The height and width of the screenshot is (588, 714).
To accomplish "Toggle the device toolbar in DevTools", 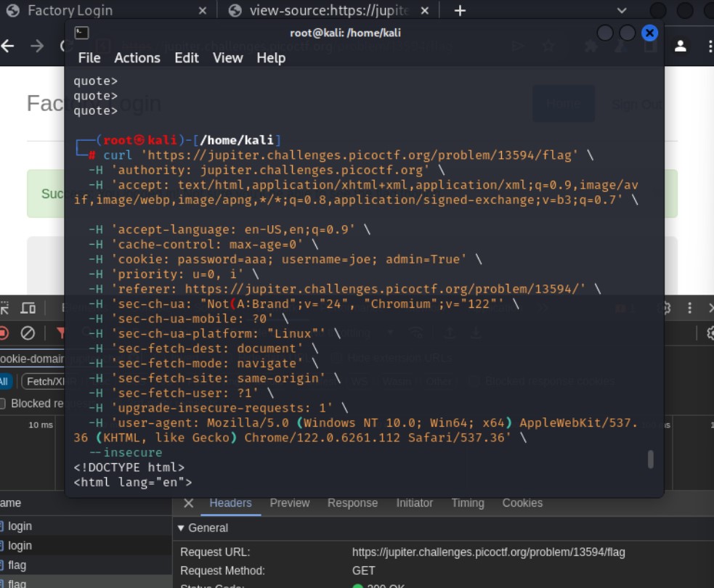I will point(28,308).
